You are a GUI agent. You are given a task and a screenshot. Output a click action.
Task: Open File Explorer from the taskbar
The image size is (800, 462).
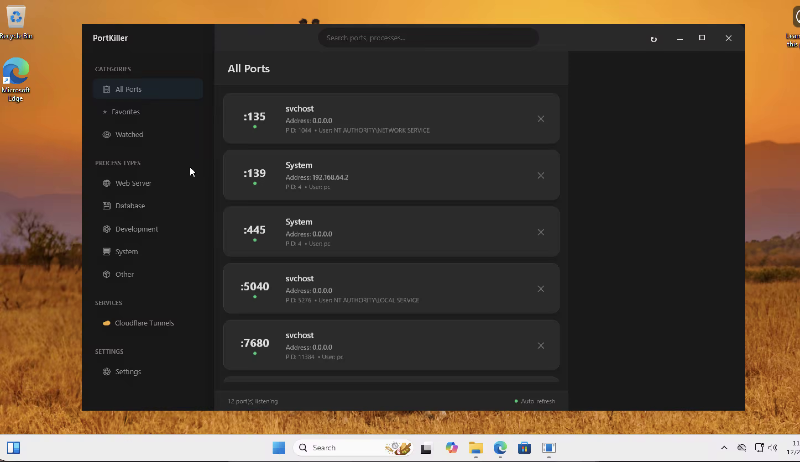(476, 448)
